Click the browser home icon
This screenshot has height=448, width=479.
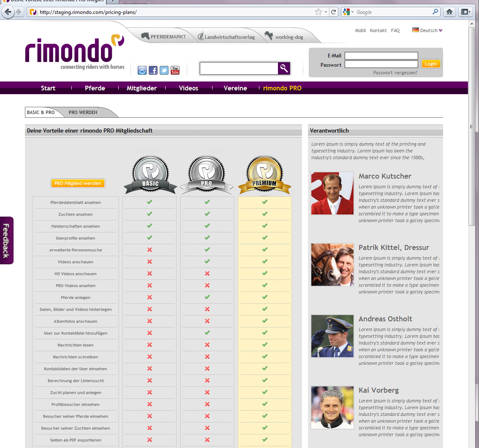[449, 12]
